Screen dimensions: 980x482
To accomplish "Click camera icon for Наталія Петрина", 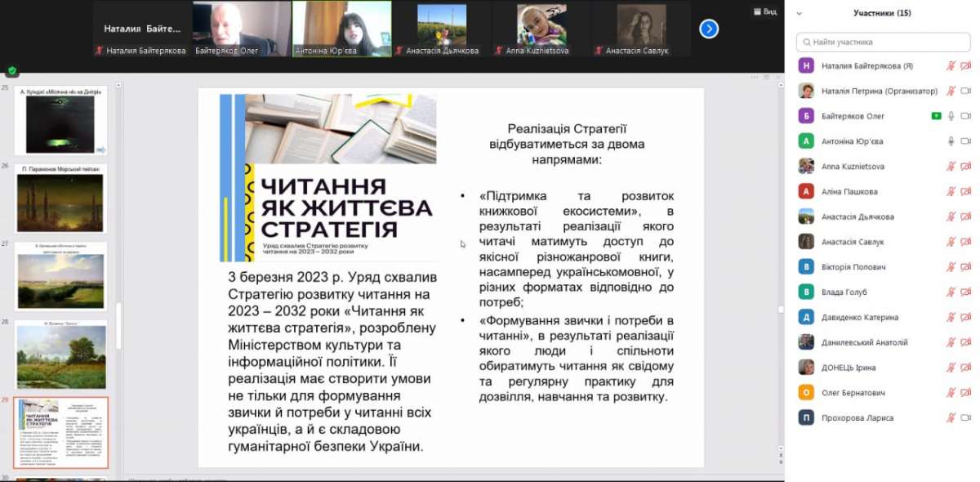I will [x=965, y=91].
